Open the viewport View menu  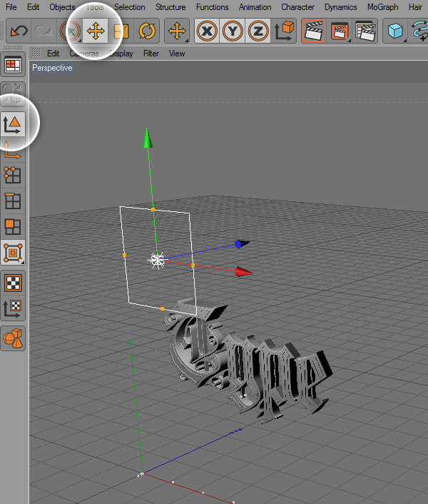[x=177, y=54]
